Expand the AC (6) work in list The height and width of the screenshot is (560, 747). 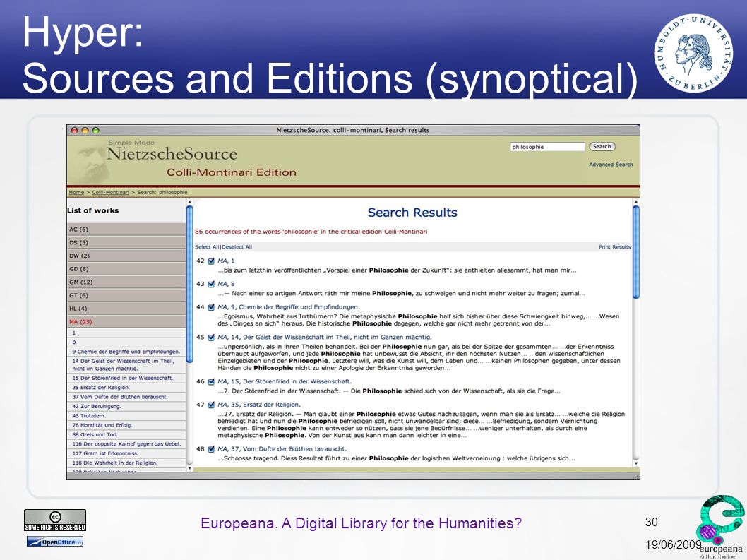[x=126, y=230]
